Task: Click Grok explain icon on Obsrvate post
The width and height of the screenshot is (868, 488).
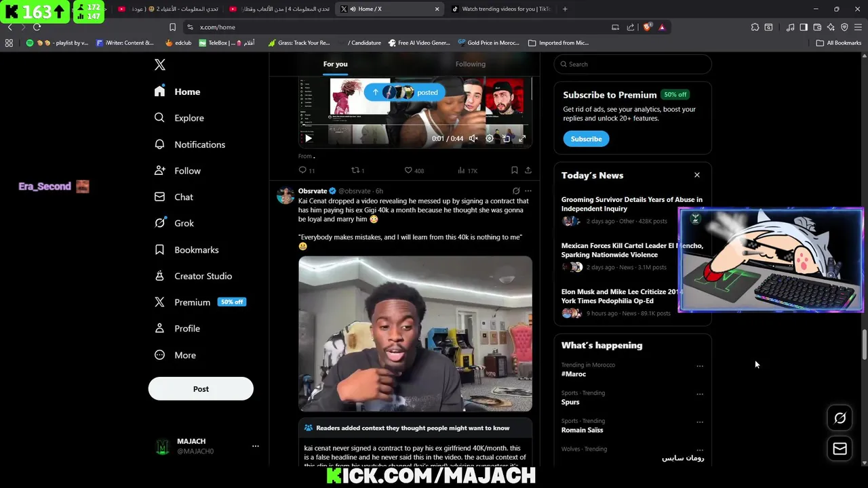Action: 516,191
